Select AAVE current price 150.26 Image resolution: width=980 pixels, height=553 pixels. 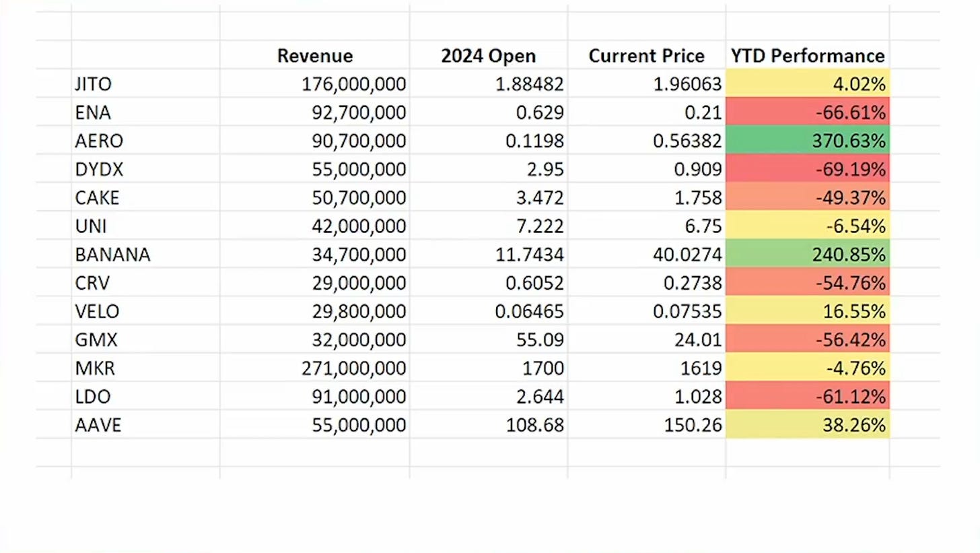pos(646,424)
